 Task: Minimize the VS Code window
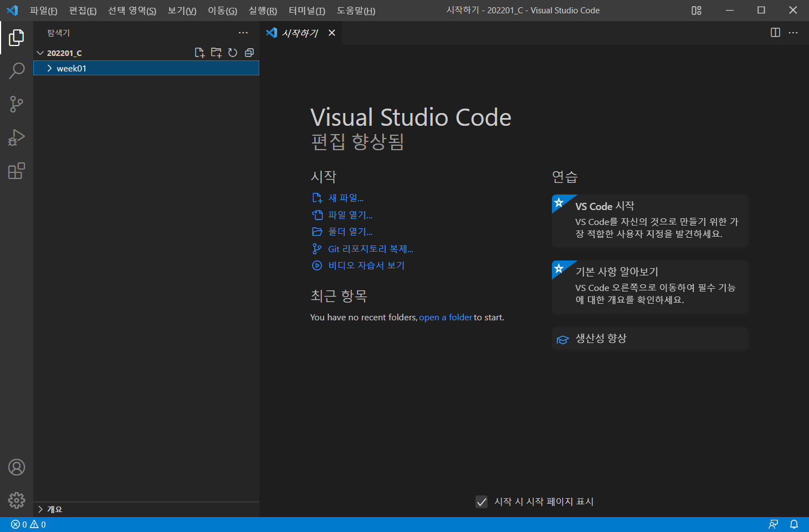pos(730,11)
